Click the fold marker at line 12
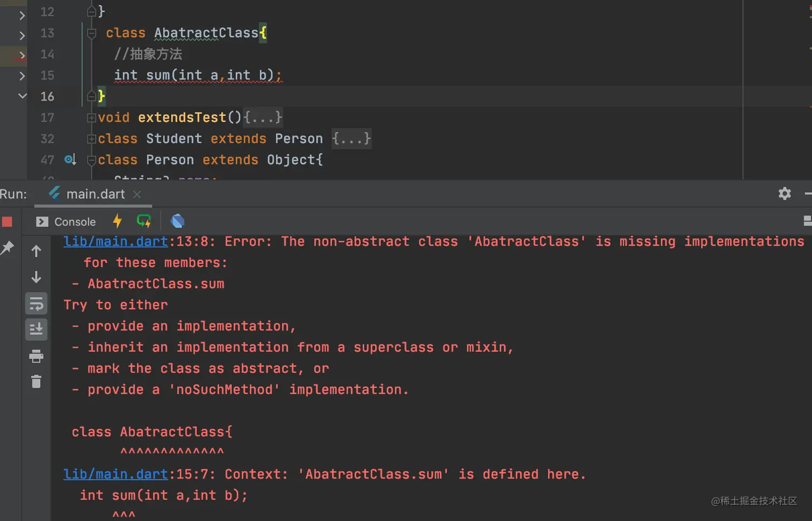The image size is (812, 521). point(91,11)
